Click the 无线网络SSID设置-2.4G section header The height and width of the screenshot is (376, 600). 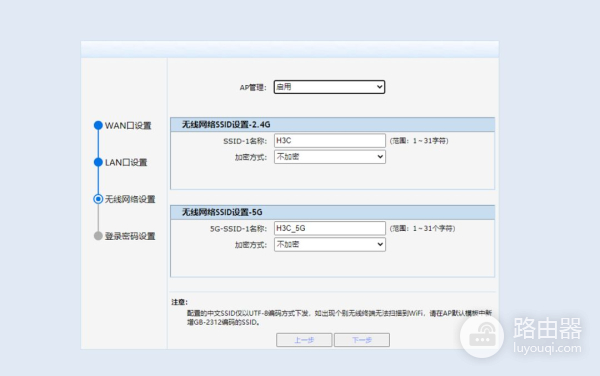coord(332,125)
